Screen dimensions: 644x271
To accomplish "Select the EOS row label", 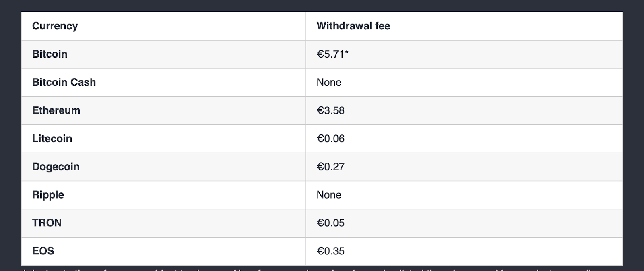I will (43, 251).
